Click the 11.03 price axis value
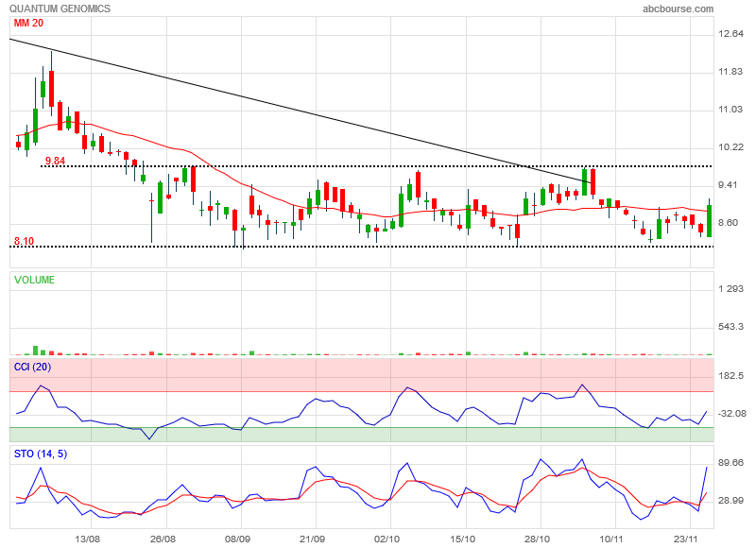The image size is (756, 548). click(x=730, y=110)
